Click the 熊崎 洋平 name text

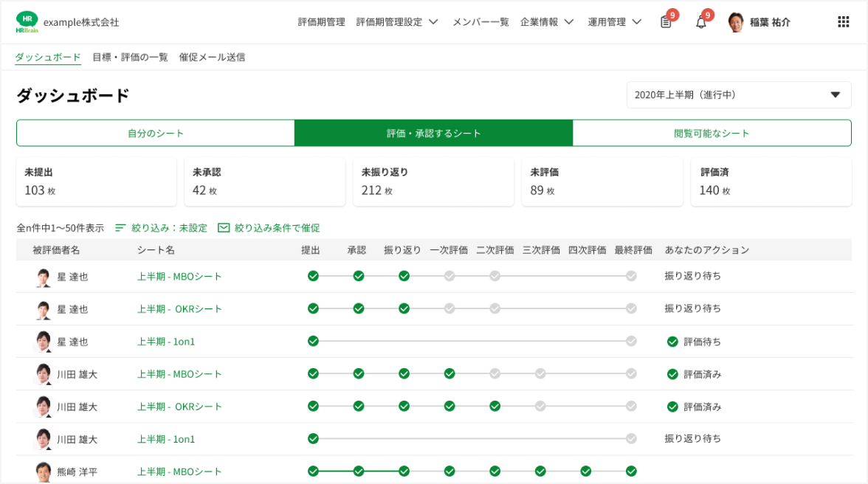point(77,472)
